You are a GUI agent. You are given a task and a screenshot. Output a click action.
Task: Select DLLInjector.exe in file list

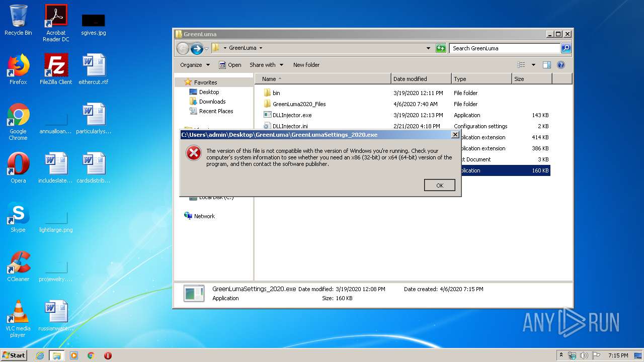click(407, 115)
